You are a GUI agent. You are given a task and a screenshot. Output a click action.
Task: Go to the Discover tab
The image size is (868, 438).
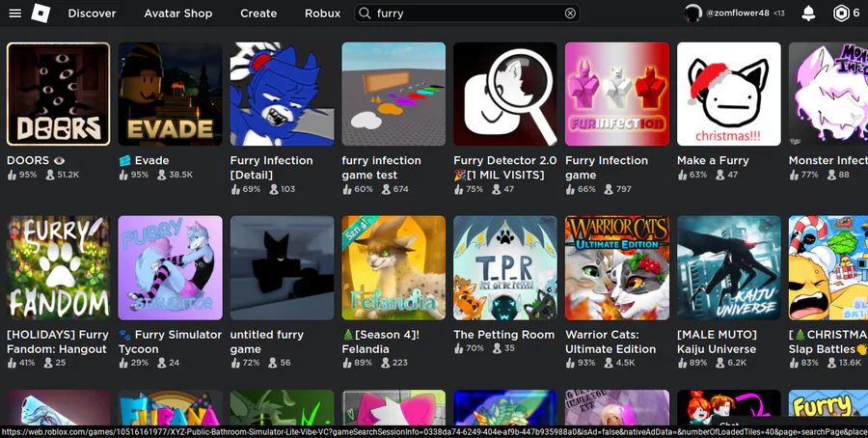92,14
